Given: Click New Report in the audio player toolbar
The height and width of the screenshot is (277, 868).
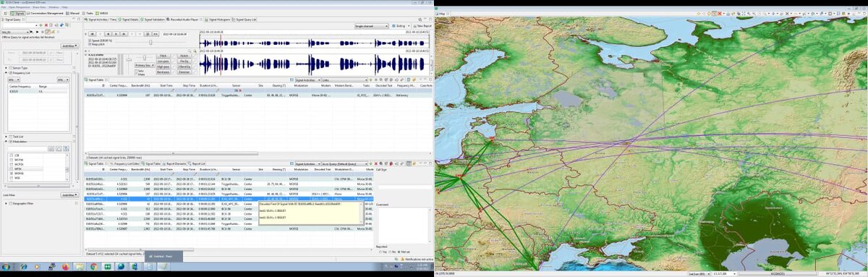Looking at the screenshot, I should pyautogui.click(x=422, y=25).
